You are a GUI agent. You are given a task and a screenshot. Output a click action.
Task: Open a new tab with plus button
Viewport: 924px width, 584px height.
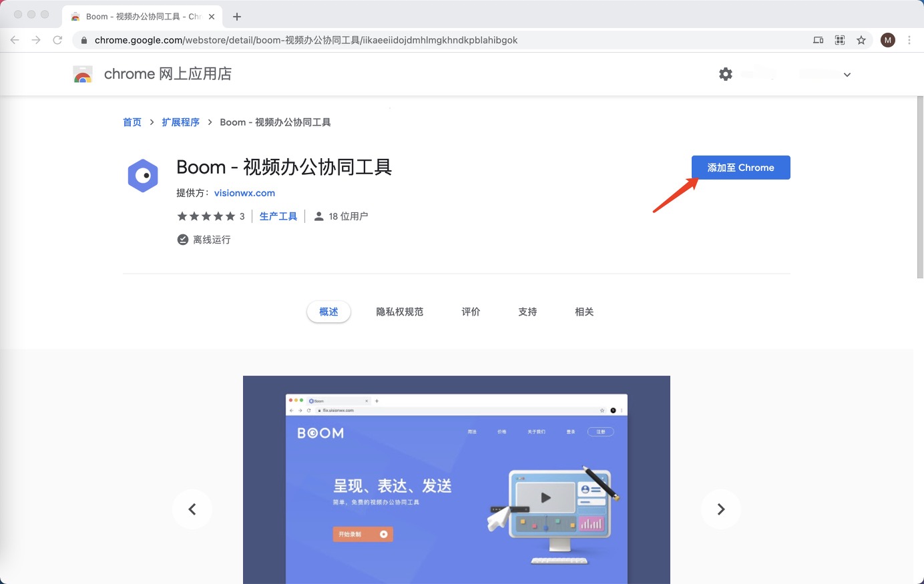point(237,17)
